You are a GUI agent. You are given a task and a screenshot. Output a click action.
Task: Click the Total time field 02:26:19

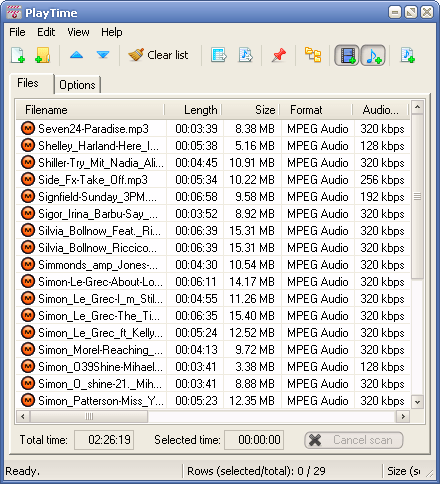pyautogui.click(x=104, y=440)
